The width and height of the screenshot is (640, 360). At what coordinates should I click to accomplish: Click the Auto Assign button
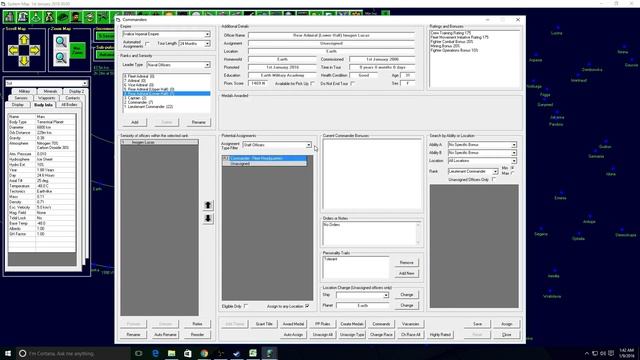point(293,335)
